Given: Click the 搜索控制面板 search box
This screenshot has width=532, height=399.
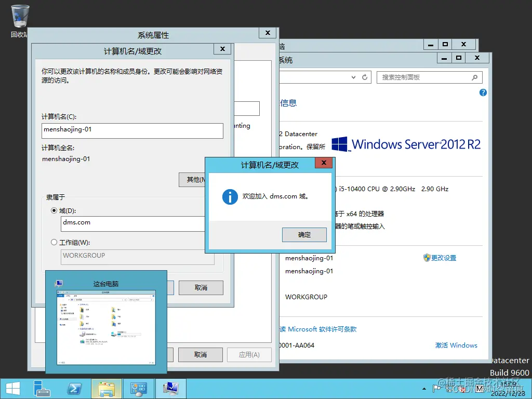Looking at the screenshot, I should 429,77.
